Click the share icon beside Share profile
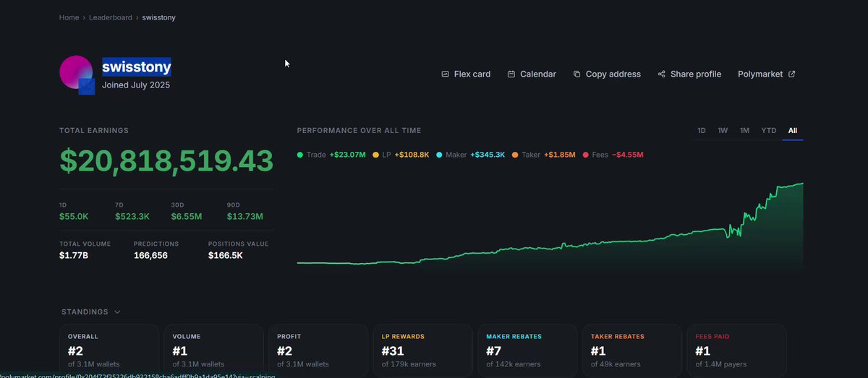The height and width of the screenshot is (378, 868). [x=661, y=74]
